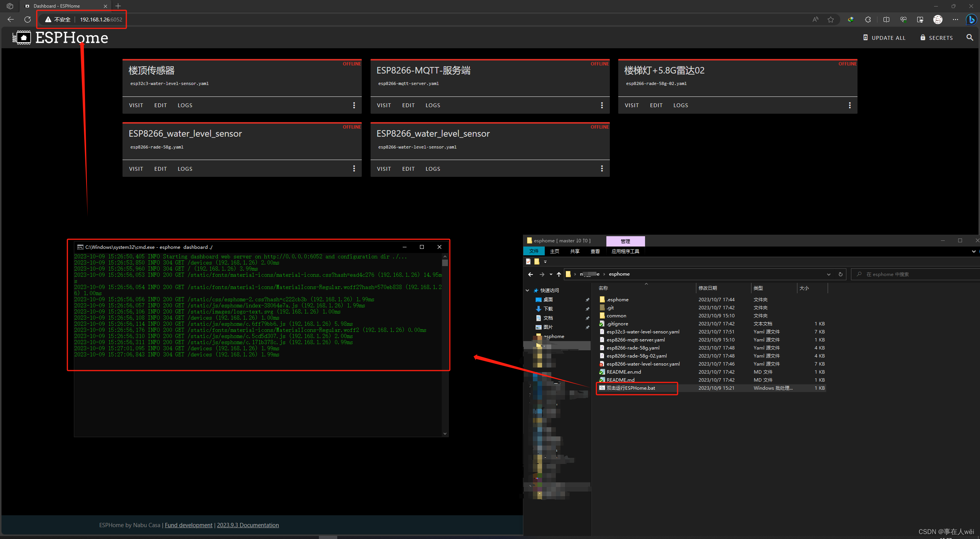980x539 pixels.
Task: Click the browser refresh icon
Action: tap(27, 20)
